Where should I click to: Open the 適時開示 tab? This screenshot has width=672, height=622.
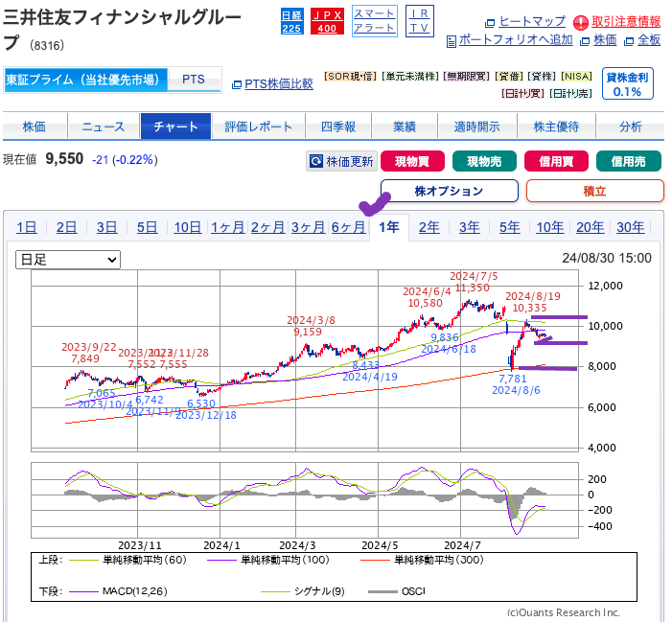click(x=477, y=127)
